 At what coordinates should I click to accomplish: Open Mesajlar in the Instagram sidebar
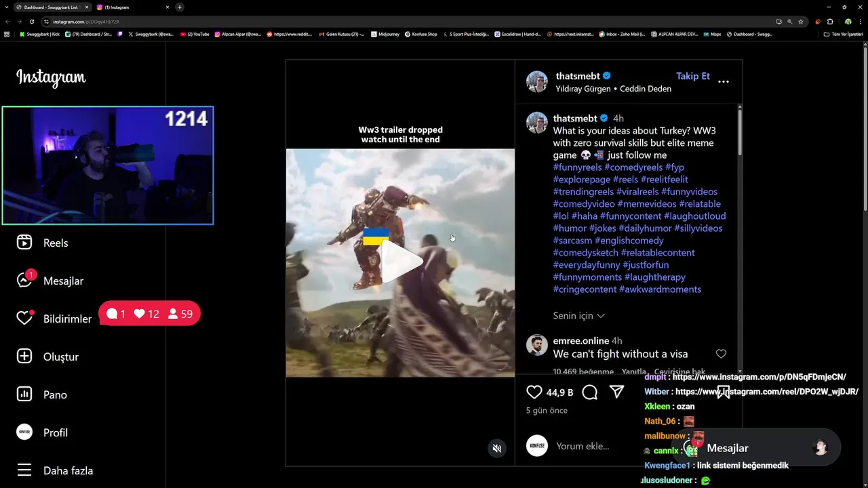click(50, 280)
